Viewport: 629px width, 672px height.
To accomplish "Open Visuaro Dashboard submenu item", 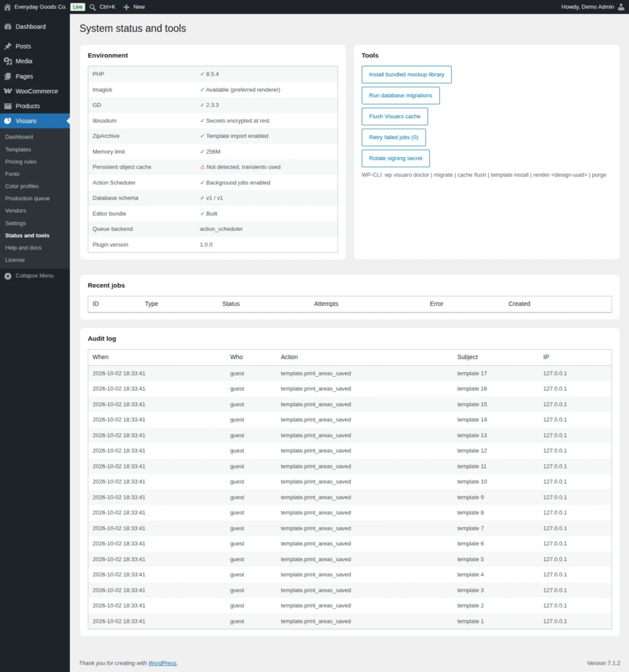I will pos(19,136).
